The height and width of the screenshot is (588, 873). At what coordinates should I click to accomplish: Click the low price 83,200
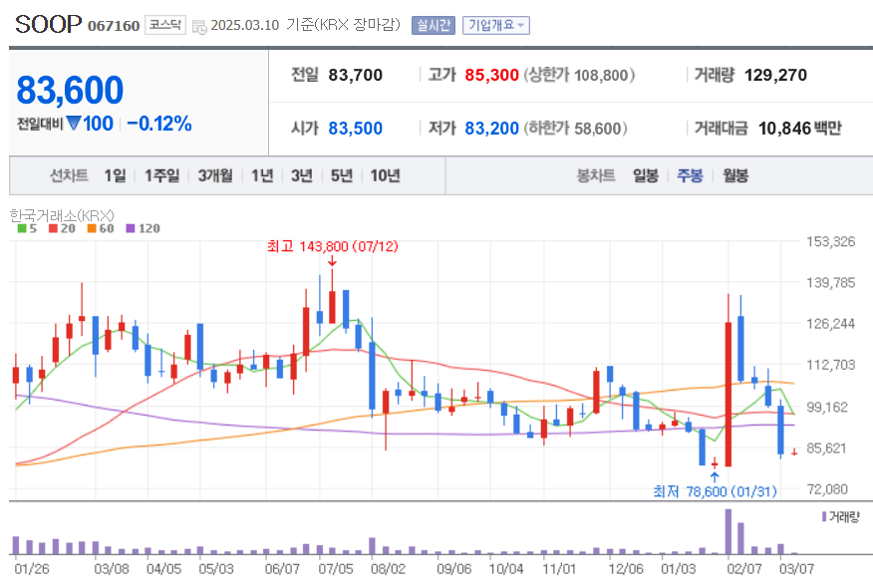pos(491,129)
